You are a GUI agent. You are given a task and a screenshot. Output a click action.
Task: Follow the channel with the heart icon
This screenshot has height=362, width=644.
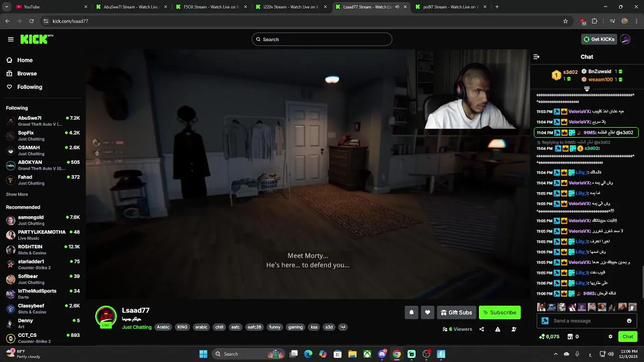coord(428,312)
